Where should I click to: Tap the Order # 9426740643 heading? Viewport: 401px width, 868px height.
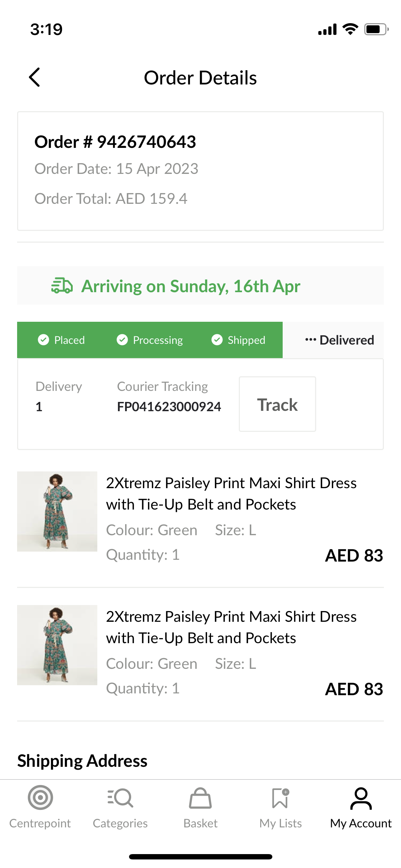click(x=115, y=142)
